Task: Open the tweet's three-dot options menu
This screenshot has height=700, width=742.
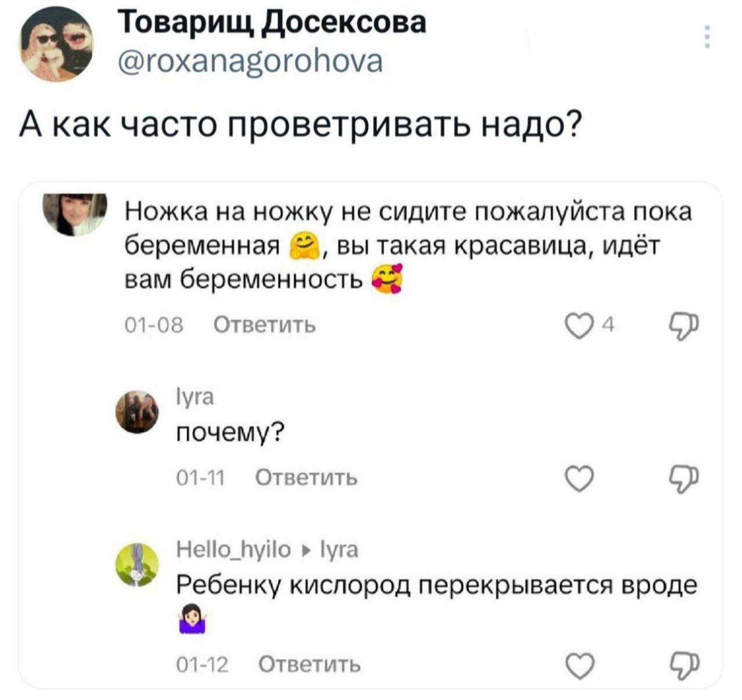Action: [x=707, y=37]
